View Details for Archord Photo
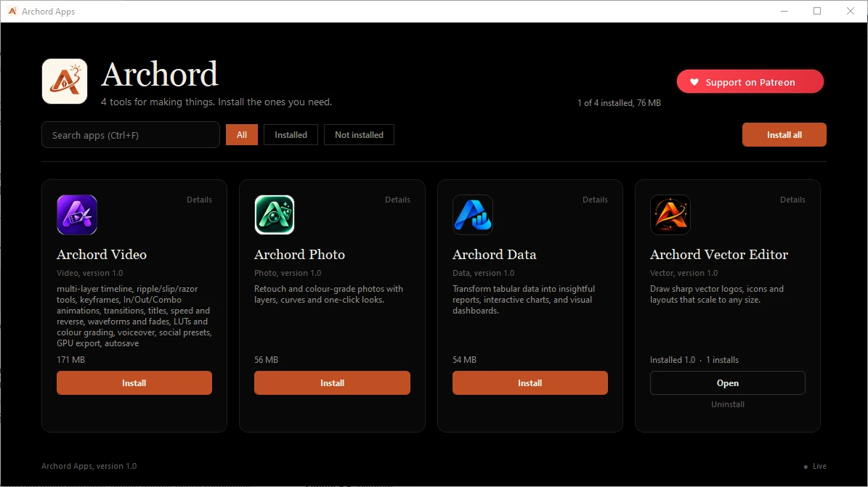The image size is (868, 487). [x=397, y=200]
